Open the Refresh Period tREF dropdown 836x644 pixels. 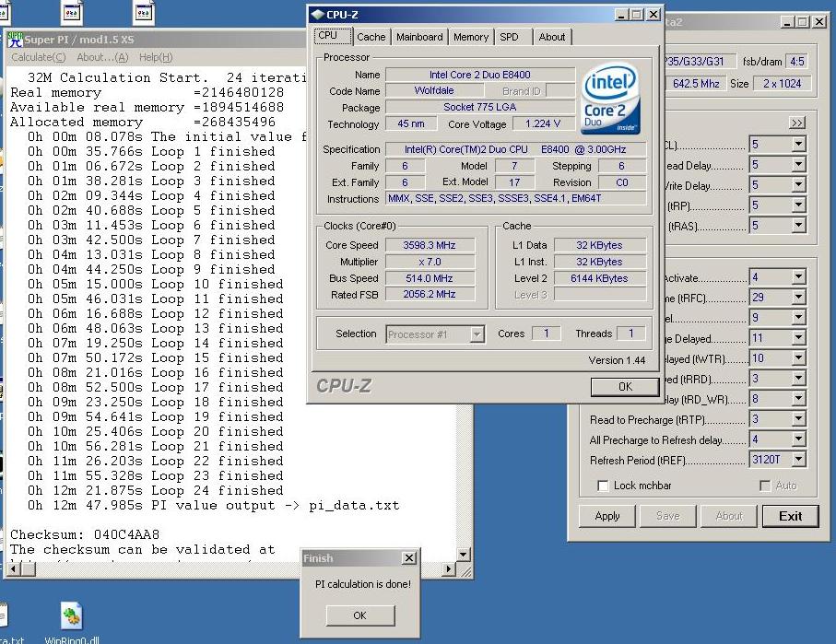click(x=798, y=460)
